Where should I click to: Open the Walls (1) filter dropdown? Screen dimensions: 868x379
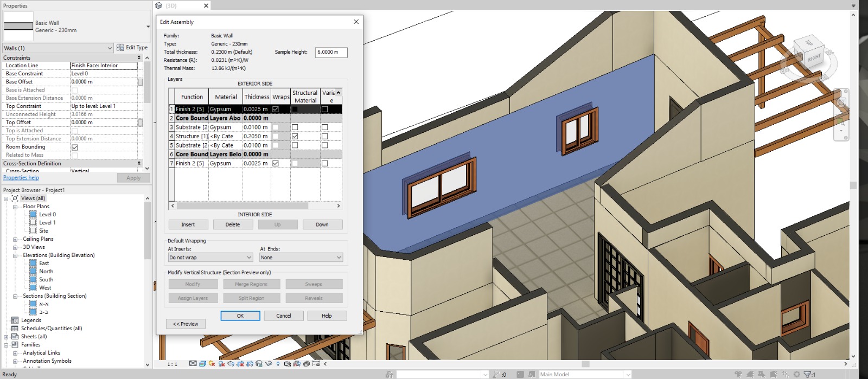point(58,48)
